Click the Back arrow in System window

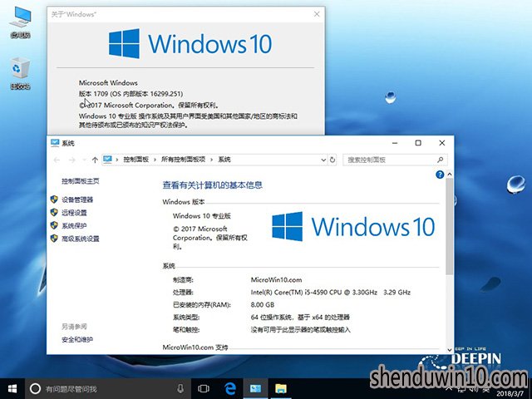57,160
